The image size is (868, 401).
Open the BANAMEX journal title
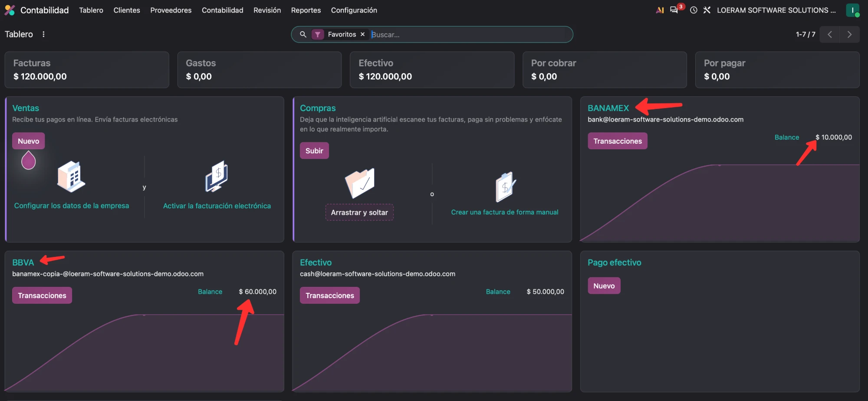point(608,108)
